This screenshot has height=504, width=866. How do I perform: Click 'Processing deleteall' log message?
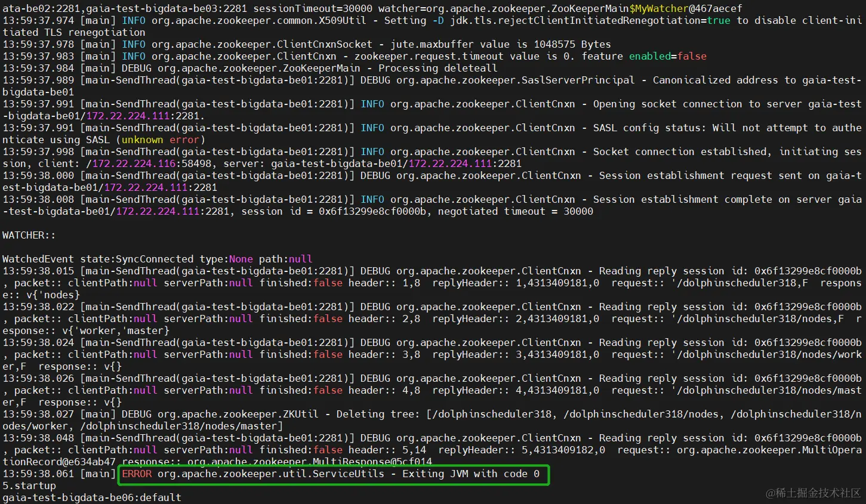pos(438,68)
